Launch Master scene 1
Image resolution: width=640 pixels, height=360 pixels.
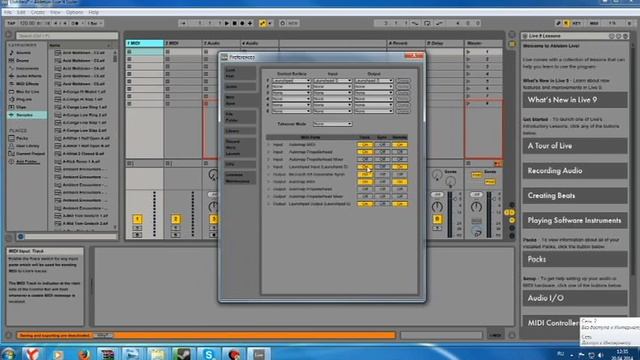point(468,52)
